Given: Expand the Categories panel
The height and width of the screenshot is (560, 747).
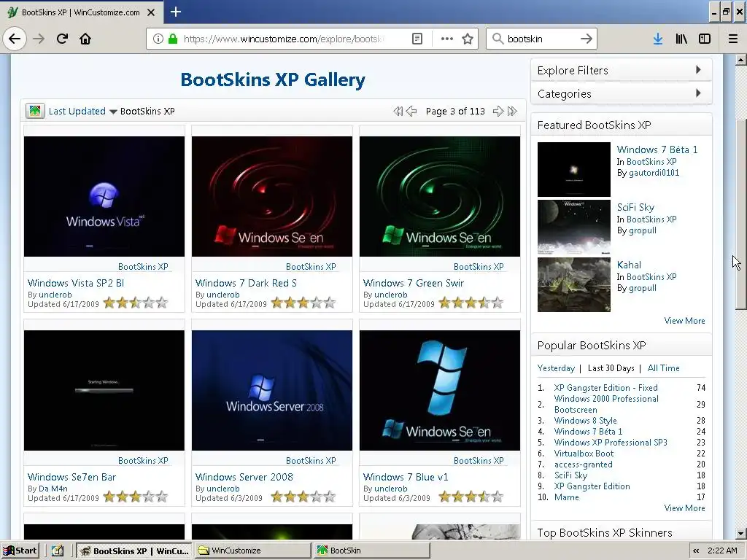Looking at the screenshot, I should pos(622,93).
